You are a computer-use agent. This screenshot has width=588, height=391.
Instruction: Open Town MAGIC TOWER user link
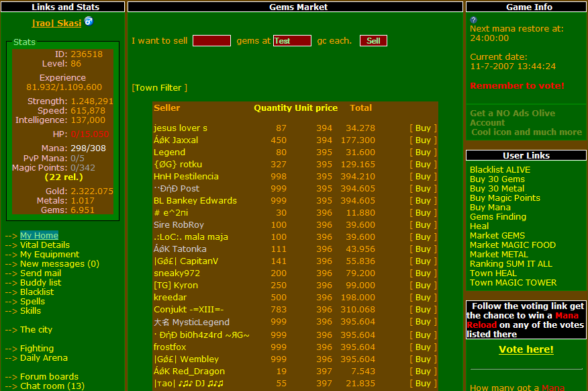pos(513,283)
